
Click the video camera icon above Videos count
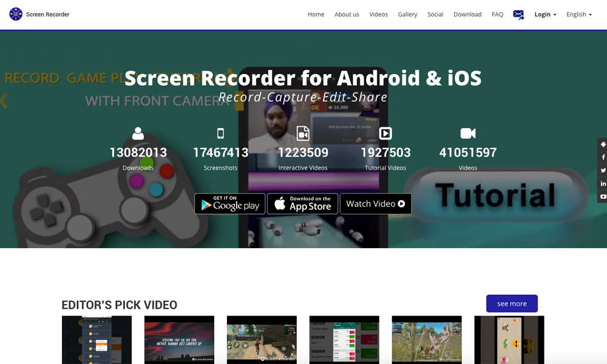467,133
